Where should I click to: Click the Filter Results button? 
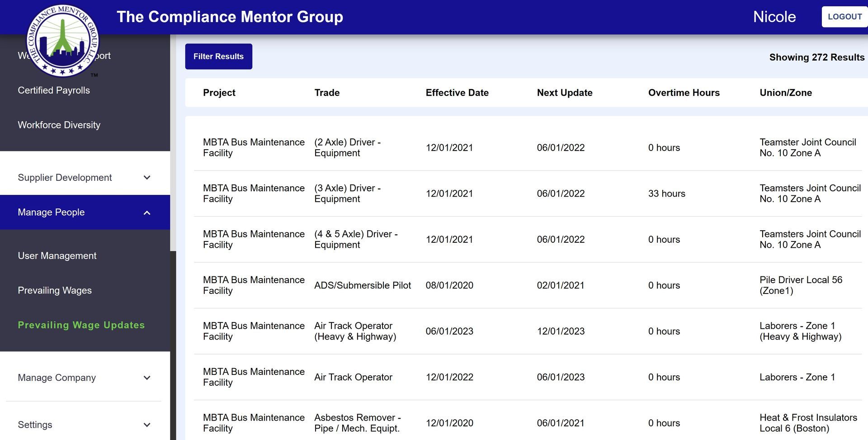click(x=218, y=57)
